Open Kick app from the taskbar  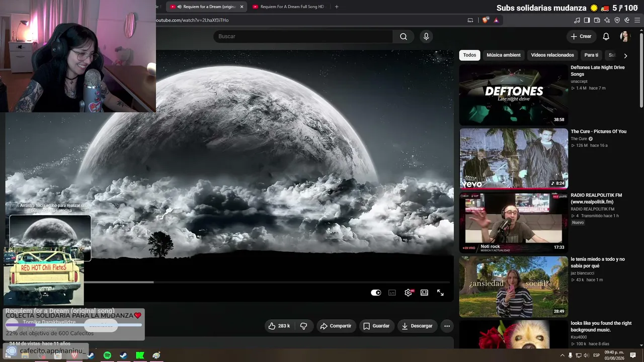click(x=140, y=355)
